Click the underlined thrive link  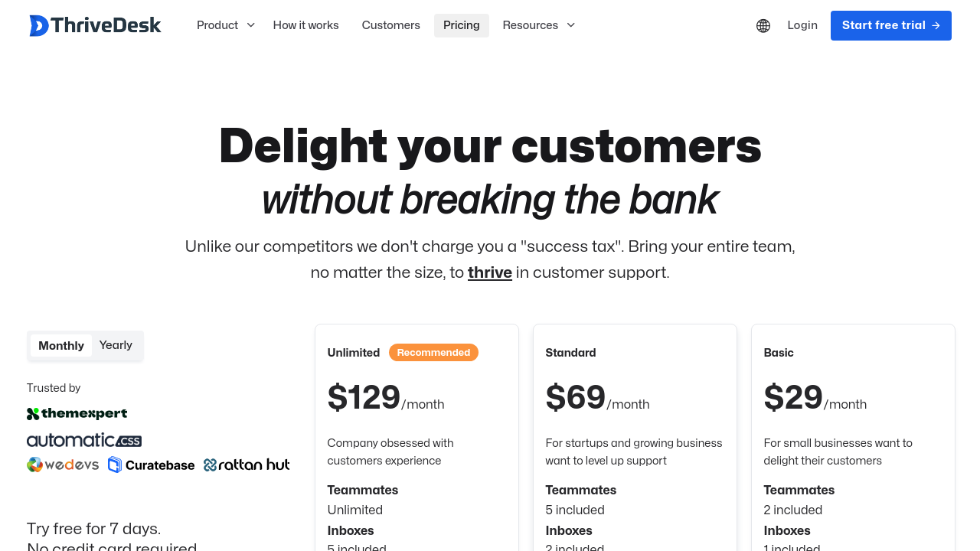[x=490, y=272]
